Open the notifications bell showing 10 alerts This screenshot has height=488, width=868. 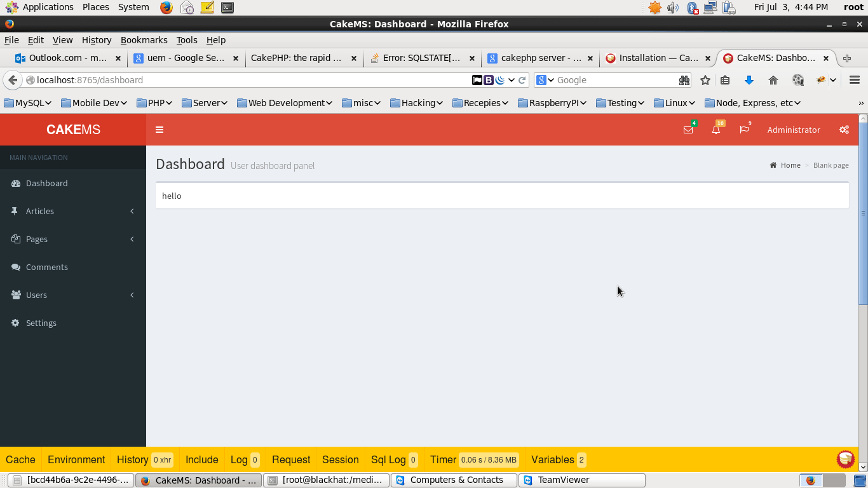pyautogui.click(x=716, y=130)
